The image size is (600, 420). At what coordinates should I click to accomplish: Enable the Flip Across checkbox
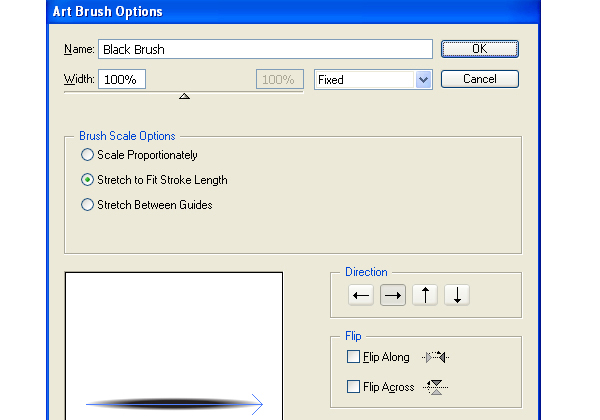point(353,386)
